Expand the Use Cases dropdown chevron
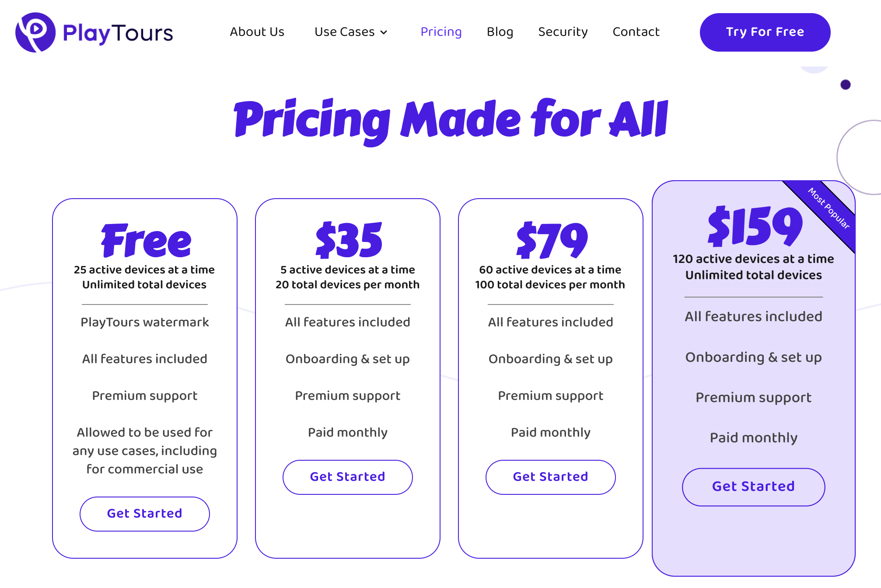Viewport: 881px width, 588px height. pos(384,32)
